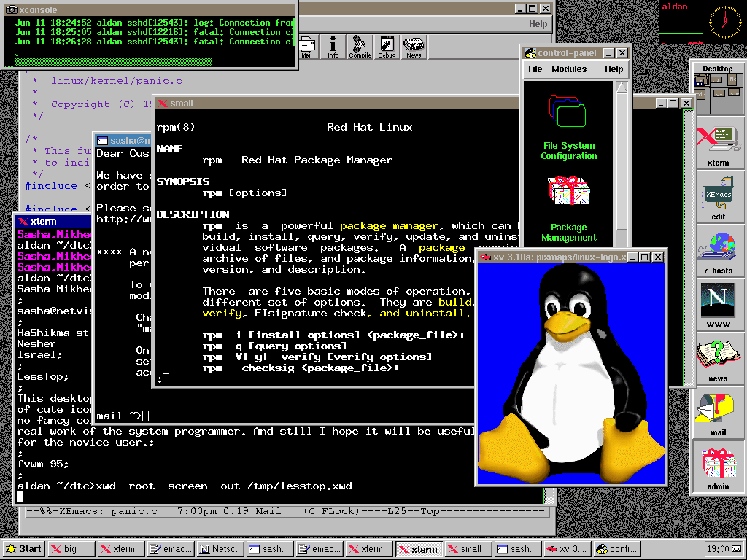Click the xv window fish title icon

click(485, 257)
